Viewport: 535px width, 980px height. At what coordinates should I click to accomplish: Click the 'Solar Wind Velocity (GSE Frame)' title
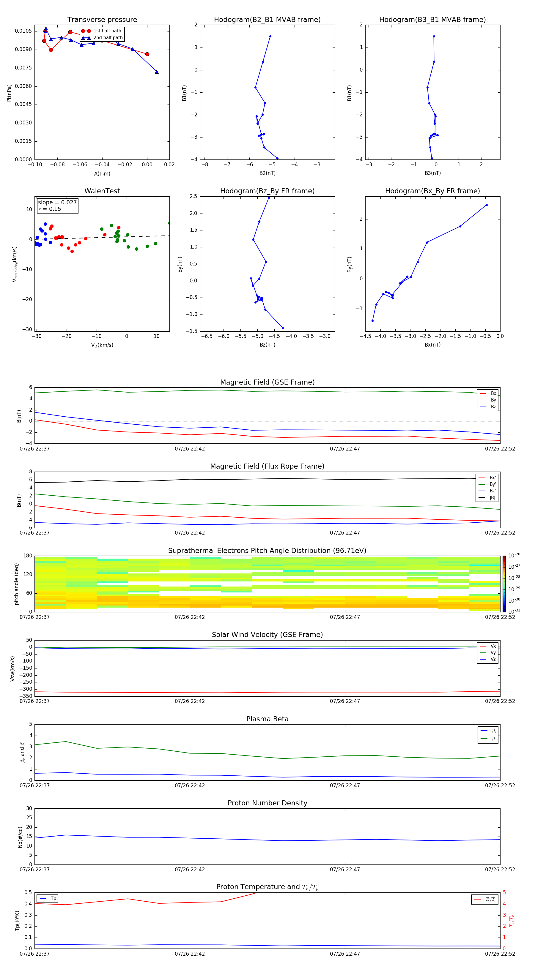tap(267, 635)
